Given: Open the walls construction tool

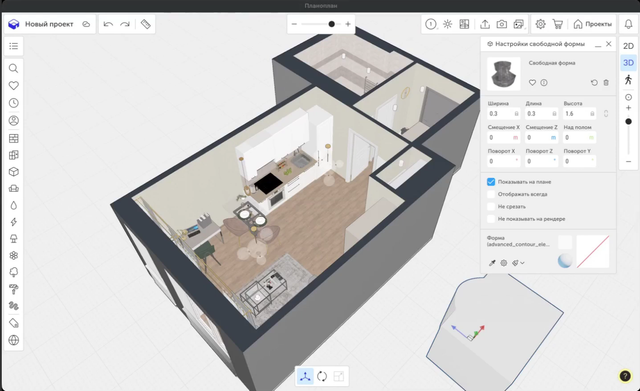Looking at the screenshot, I should [x=13, y=138].
